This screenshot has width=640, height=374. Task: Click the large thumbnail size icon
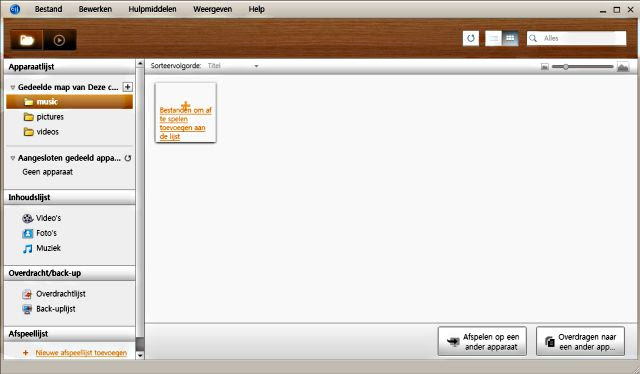click(623, 67)
